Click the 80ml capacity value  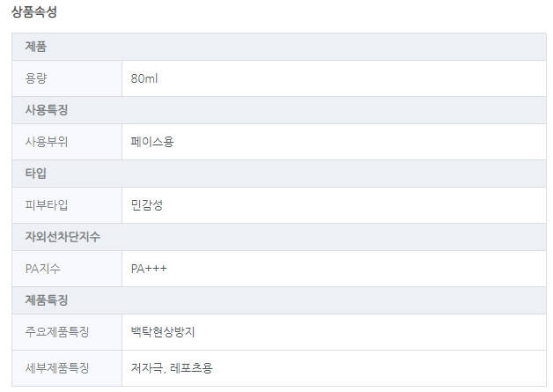[144, 78]
